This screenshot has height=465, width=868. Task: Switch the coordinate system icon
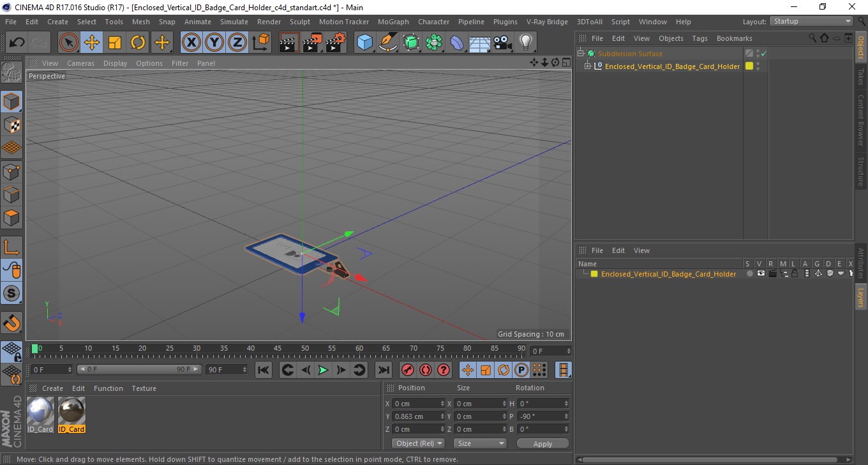coord(260,43)
